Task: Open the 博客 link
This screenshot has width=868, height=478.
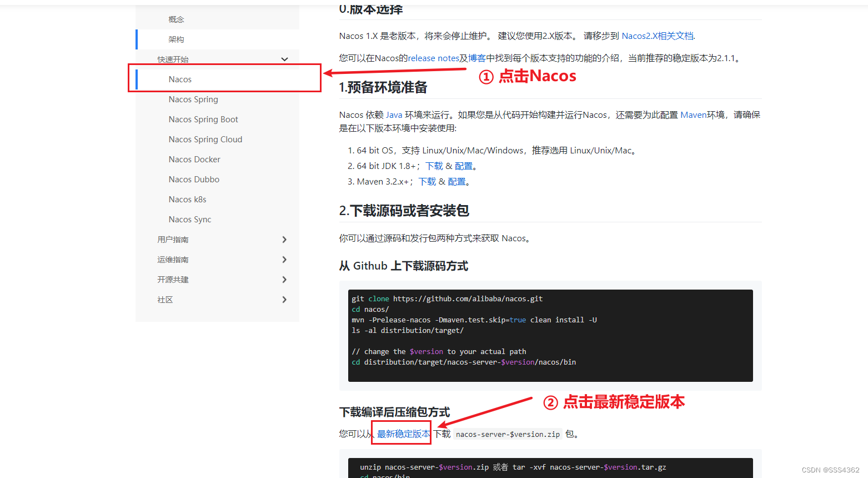Action: (477, 58)
